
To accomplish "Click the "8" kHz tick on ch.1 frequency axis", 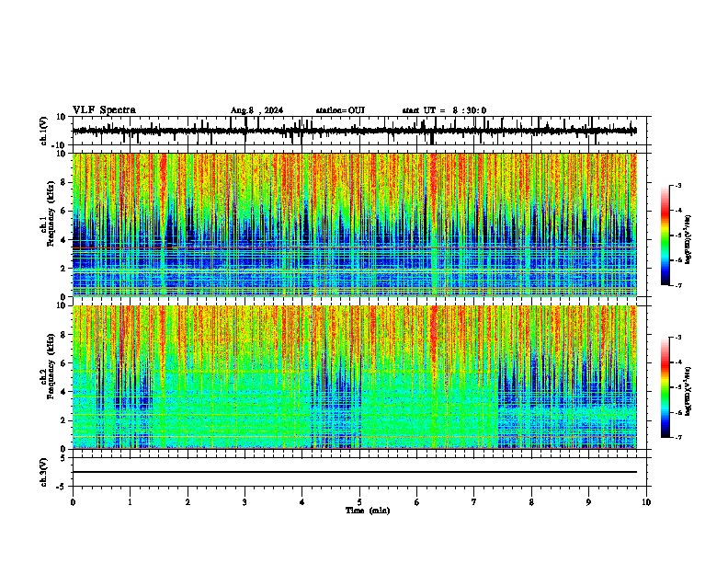I will [x=63, y=182].
